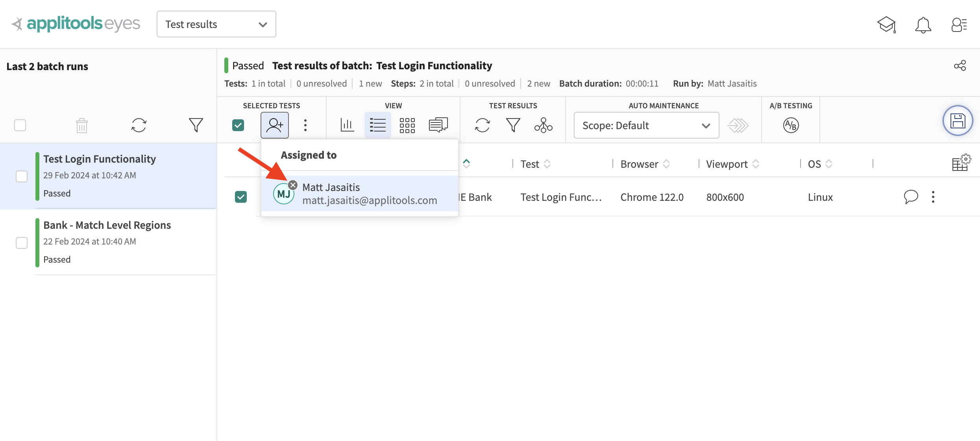
Task: Switch to grid thumbnail view
Action: pyautogui.click(x=407, y=125)
